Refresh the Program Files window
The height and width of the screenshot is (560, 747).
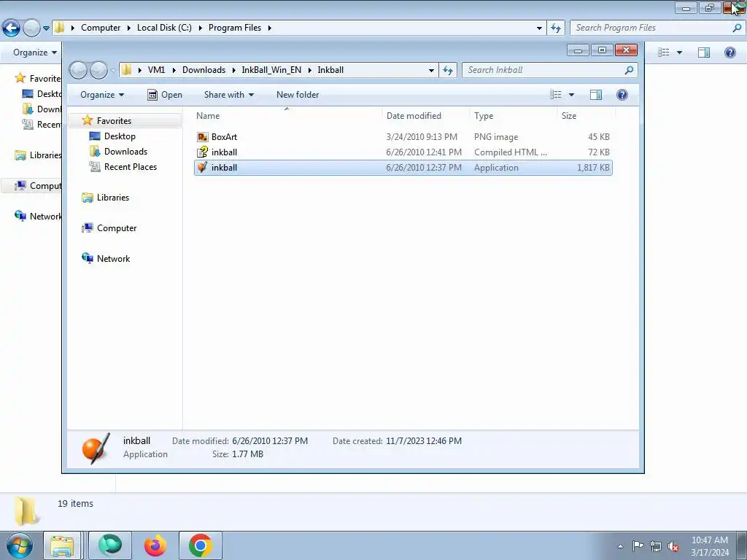pos(555,28)
